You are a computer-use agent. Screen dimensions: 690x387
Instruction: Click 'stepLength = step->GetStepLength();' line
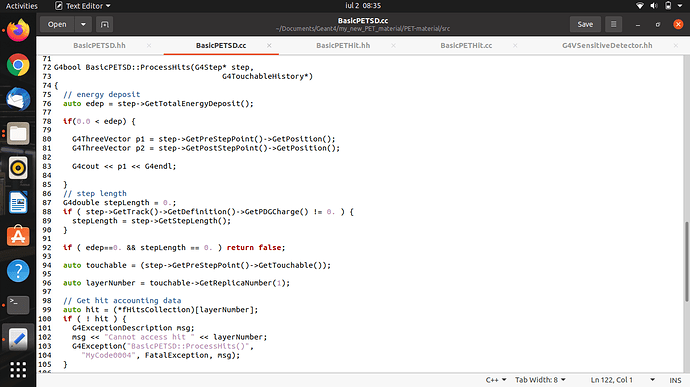point(151,221)
